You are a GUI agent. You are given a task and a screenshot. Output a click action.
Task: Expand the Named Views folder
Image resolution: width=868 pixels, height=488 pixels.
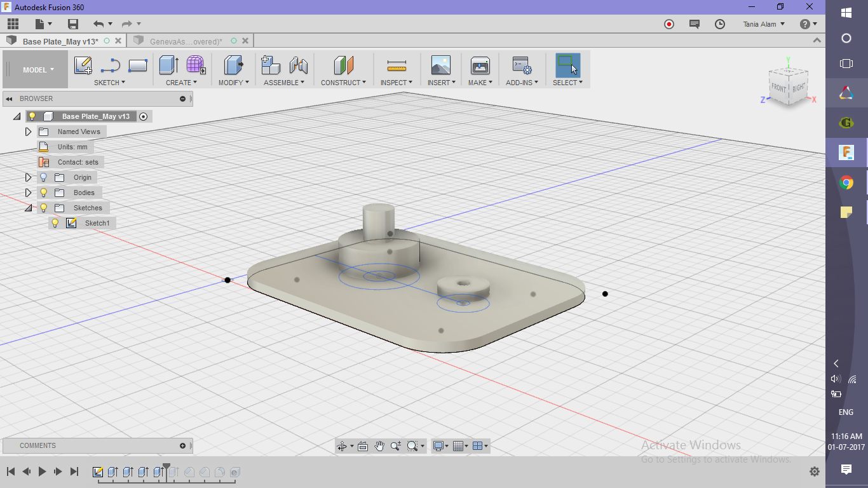click(28, 132)
